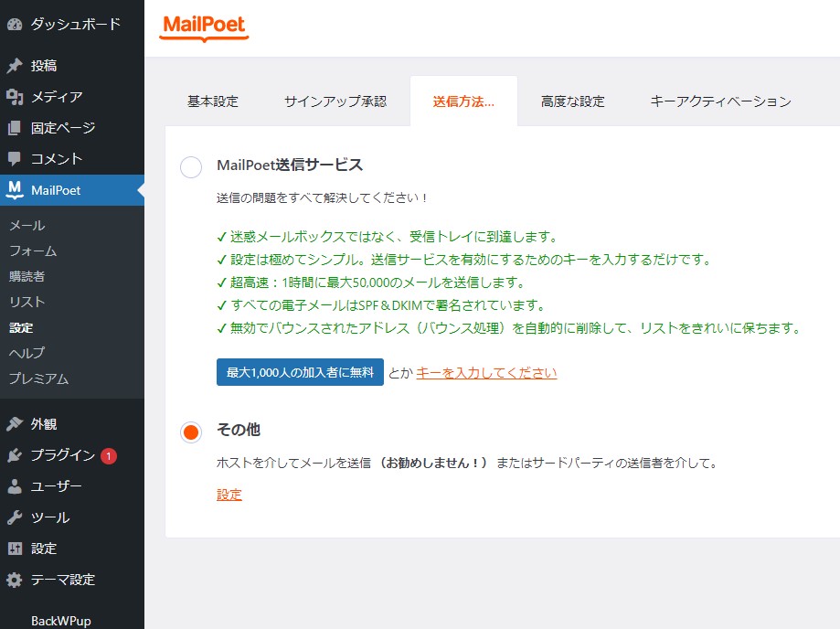Open the 購読者 submenu item
The image size is (840, 629).
[x=27, y=276]
